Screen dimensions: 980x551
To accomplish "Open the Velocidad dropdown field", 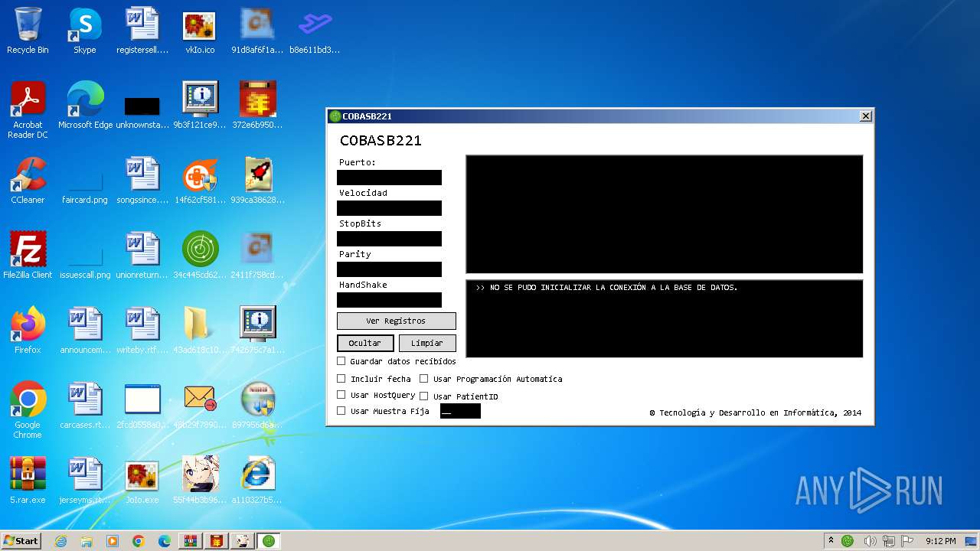I will click(x=389, y=208).
